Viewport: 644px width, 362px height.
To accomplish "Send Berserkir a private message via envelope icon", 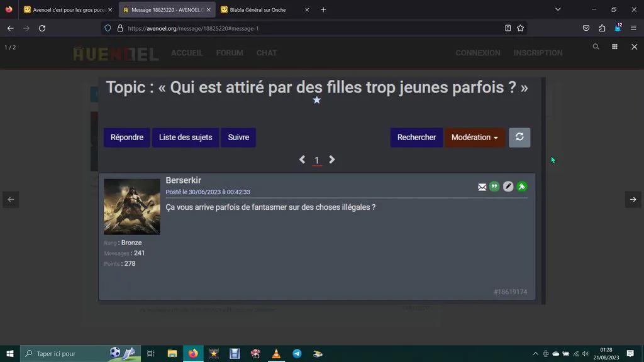I will (482, 187).
